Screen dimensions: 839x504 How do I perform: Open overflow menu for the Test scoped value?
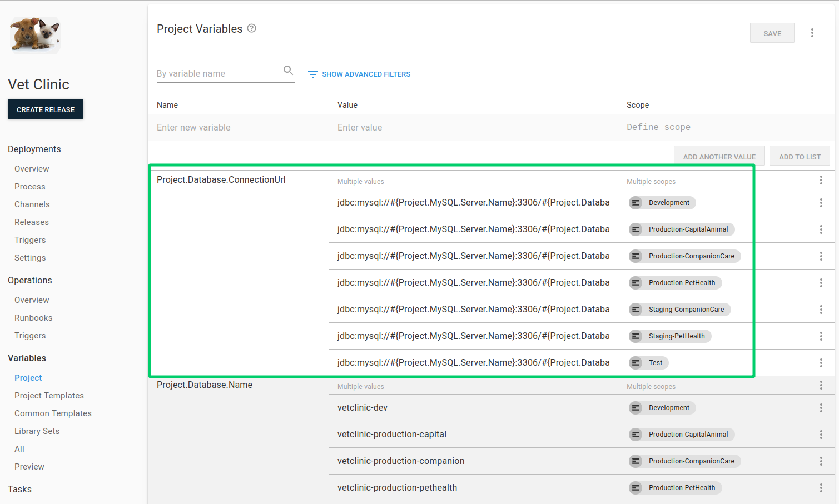coord(821,362)
